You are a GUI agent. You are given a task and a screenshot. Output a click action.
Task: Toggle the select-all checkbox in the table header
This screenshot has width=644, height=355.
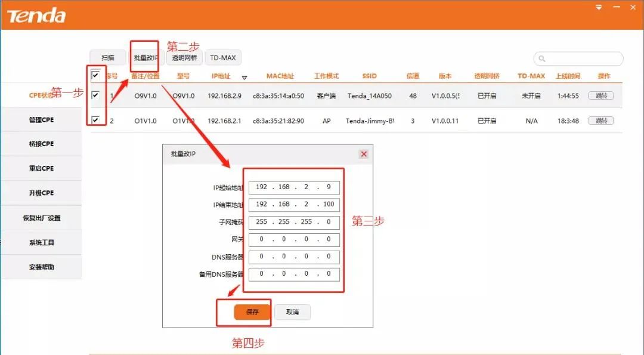pyautogui.click(x=94, y=76)
